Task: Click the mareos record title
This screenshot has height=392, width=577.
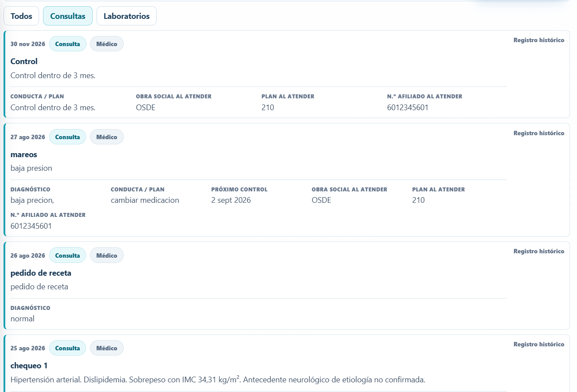Action: 24,155
